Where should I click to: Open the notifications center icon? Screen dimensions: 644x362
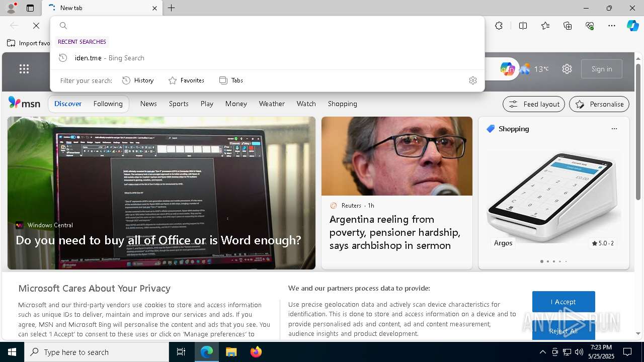pos(627,352)
